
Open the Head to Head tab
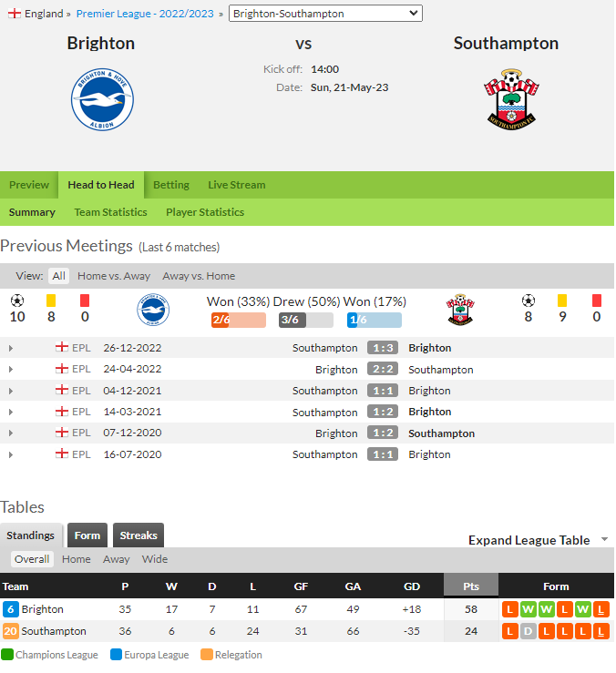[101, 185]
